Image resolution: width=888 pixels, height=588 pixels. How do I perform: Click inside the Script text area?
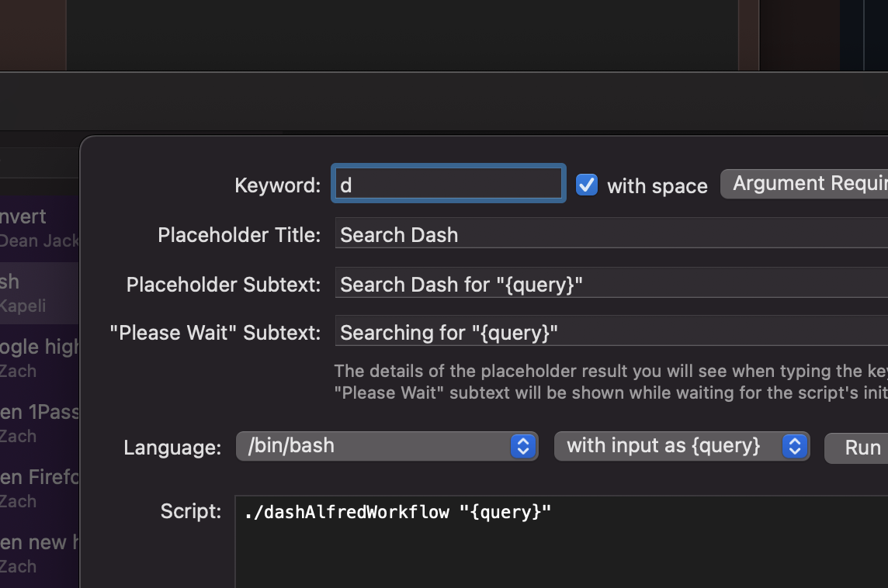click(561, 541)
